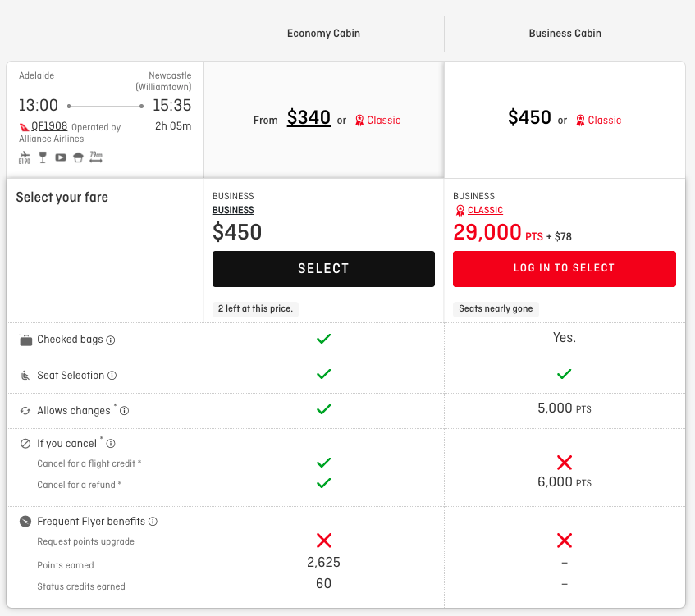Click the 'Select your fare' heading
This screenshot has height=616, width=695.
62,197
